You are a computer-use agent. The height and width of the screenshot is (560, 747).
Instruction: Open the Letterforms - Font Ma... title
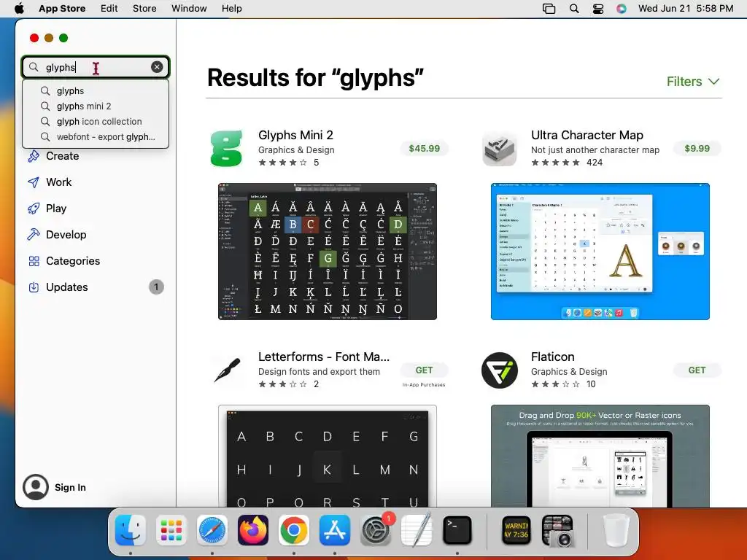[324, 357]
